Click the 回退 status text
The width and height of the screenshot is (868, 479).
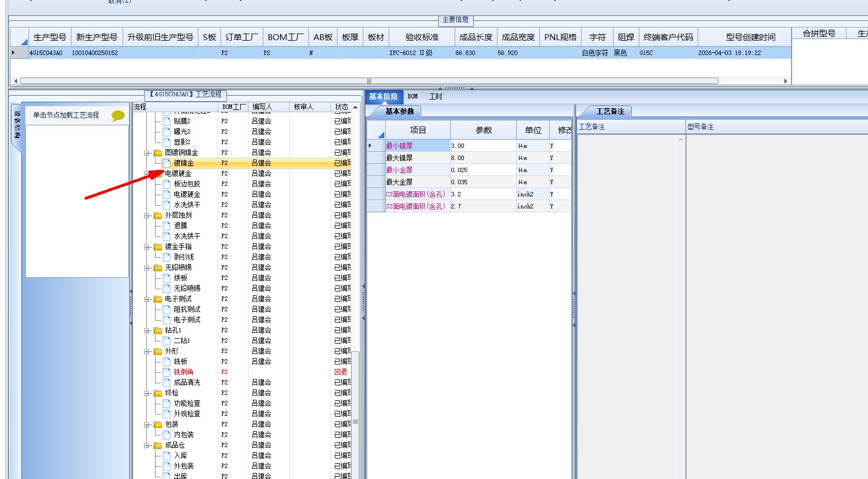341,372
